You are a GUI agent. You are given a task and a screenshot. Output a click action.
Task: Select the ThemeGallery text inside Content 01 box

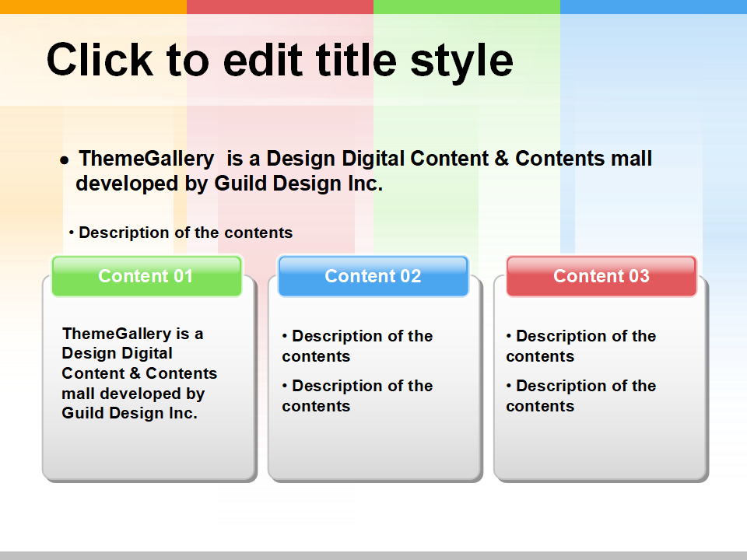coord(139,373)
